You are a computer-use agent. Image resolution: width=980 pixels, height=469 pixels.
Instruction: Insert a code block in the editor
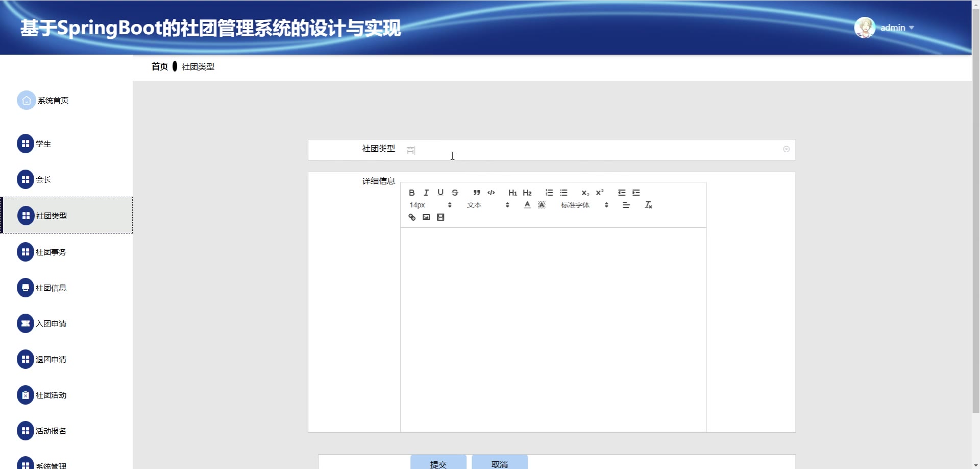pos(491,193)
